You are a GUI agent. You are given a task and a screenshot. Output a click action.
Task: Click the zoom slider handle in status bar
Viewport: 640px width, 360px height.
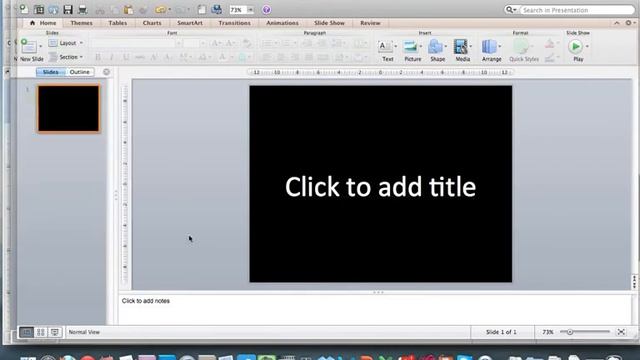click(570, 332)
